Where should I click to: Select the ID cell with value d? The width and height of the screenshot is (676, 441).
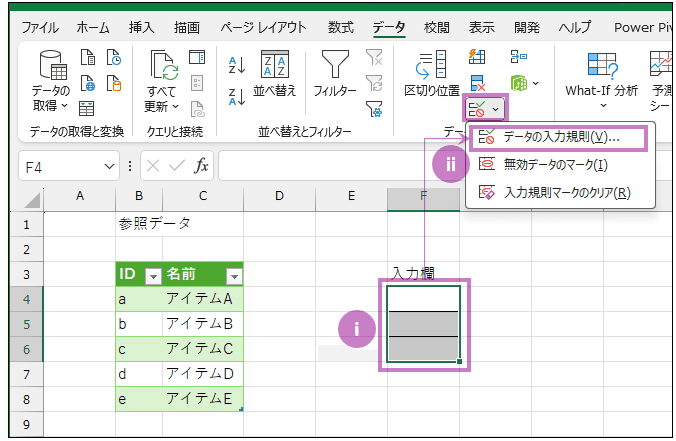139,374
